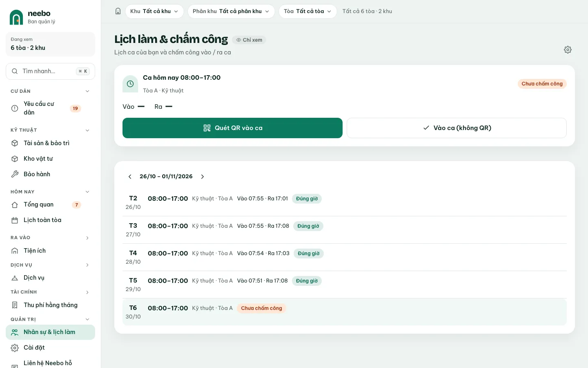The height and width of the screenshot is (368, 588).
Task: Select the T2 26/10 shift row
Action: coord(345,202)
